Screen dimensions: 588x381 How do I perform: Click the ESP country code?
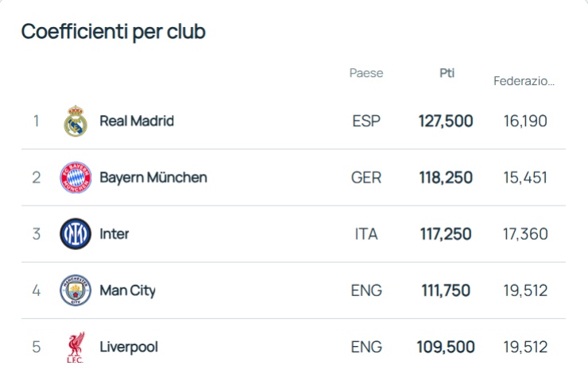366,121
